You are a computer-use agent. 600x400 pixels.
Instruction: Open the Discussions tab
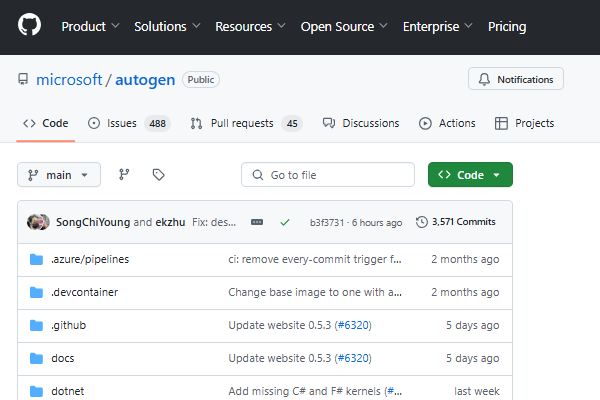tap(360, 123)
